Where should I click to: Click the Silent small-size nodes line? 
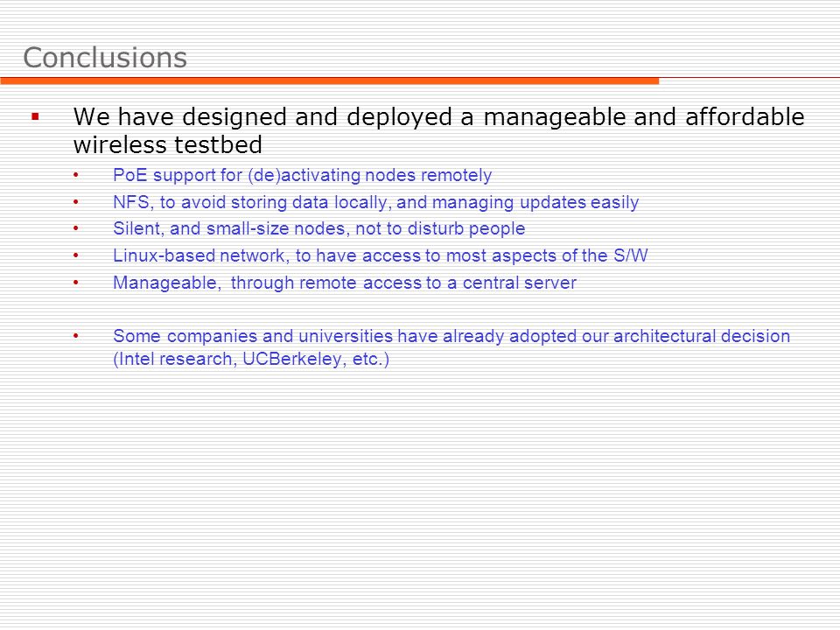click(x=318, y=228)
